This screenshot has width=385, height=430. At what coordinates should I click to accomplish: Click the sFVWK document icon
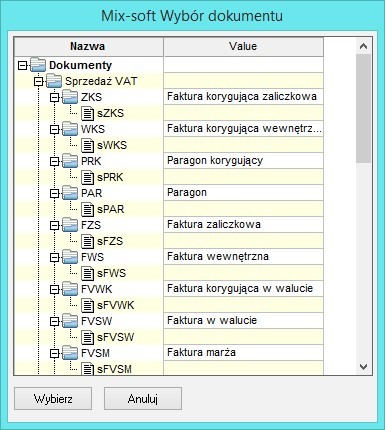(88, 305)
